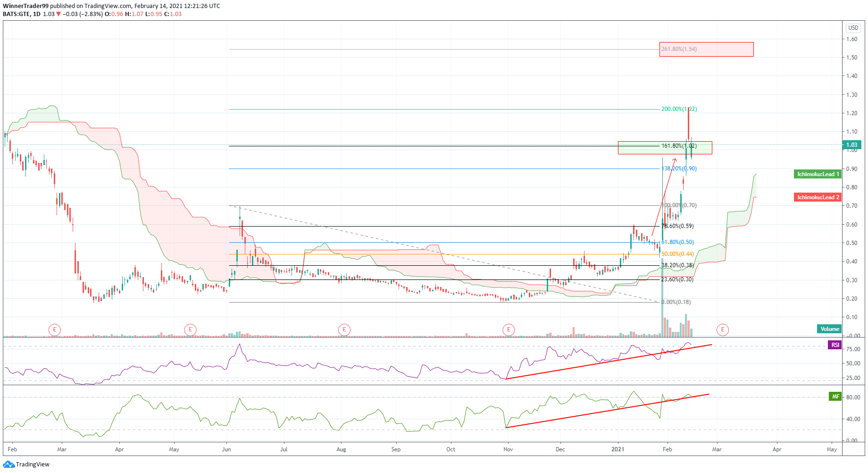This screenshot has height=473, width=868.
Task: Click the WinnerTrader99 author name
Action: (x=25, y=6)
